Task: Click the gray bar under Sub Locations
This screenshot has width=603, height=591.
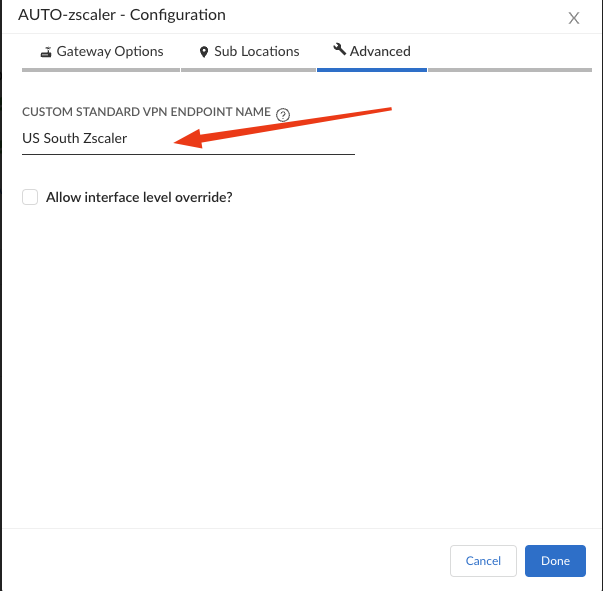Action: tap(249, 70)
